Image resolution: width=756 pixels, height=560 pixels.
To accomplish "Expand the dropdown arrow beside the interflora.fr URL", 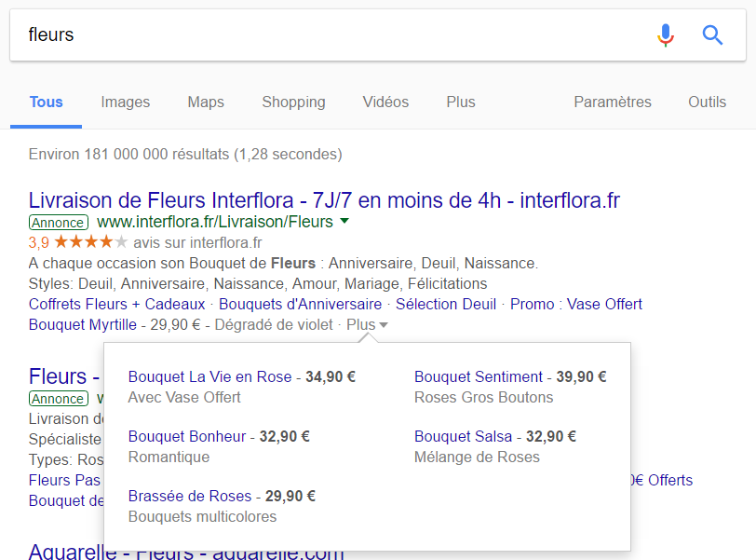I will coord(344,221).
